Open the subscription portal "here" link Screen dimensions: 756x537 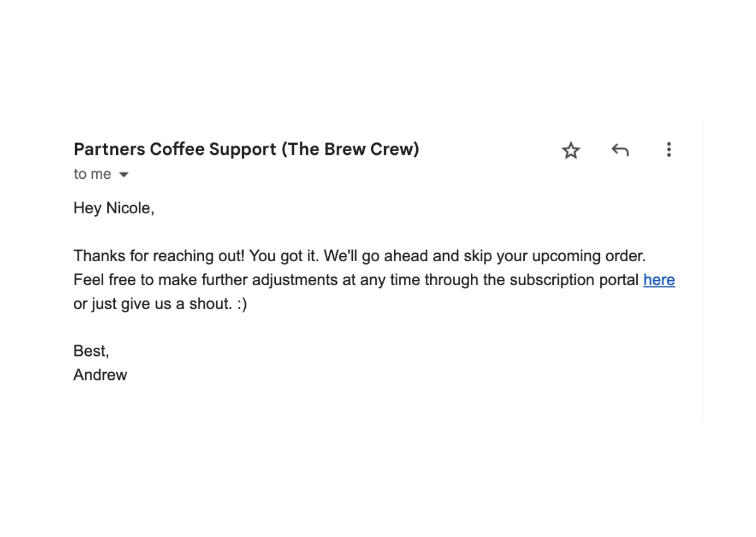coord(659,280)
